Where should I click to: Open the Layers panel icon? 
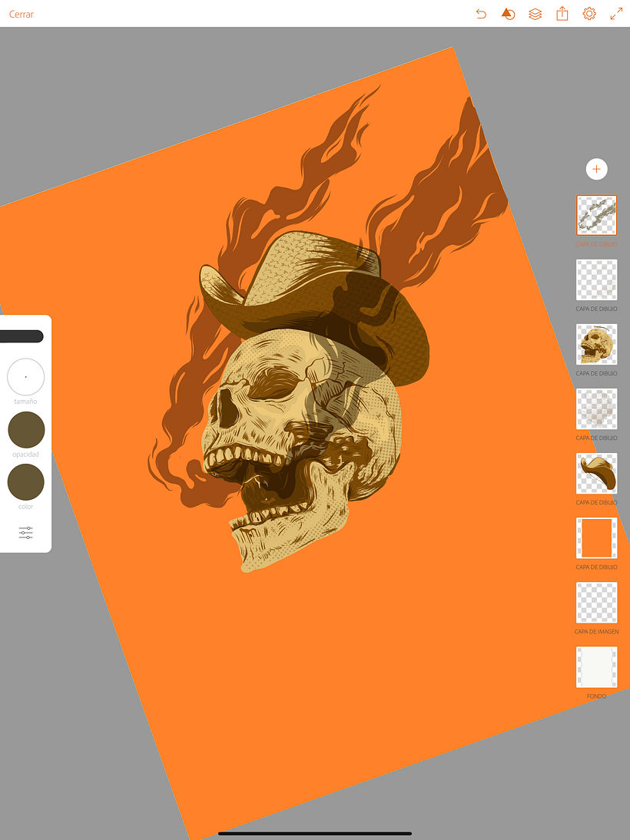tap(535, 14)
